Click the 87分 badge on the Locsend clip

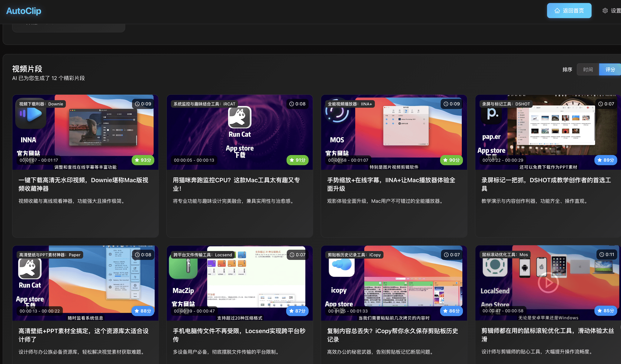pyautogui.click(x=297, y=311)
